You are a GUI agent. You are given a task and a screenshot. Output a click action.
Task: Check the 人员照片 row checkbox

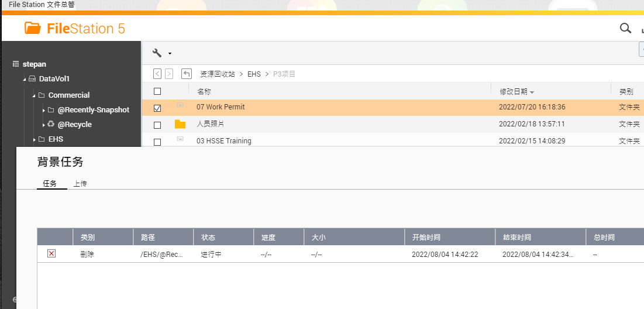coord(157,125)
